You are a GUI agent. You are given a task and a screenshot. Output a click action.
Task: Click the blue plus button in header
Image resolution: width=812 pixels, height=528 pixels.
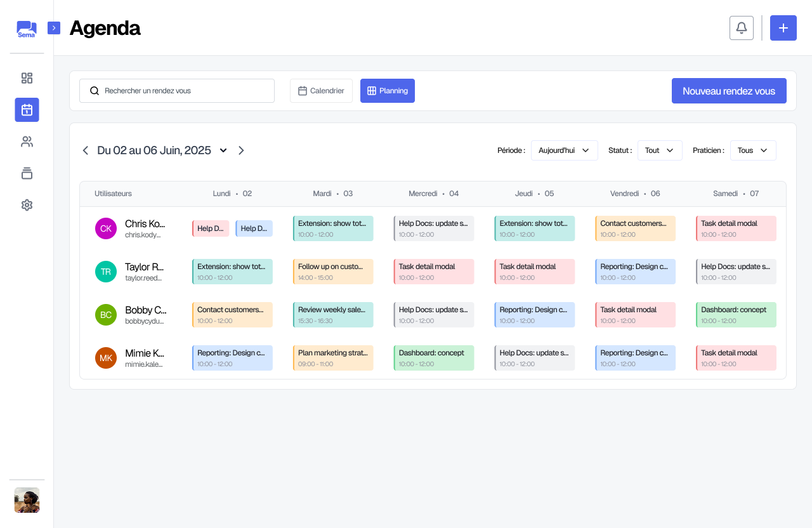pos(783,28)
